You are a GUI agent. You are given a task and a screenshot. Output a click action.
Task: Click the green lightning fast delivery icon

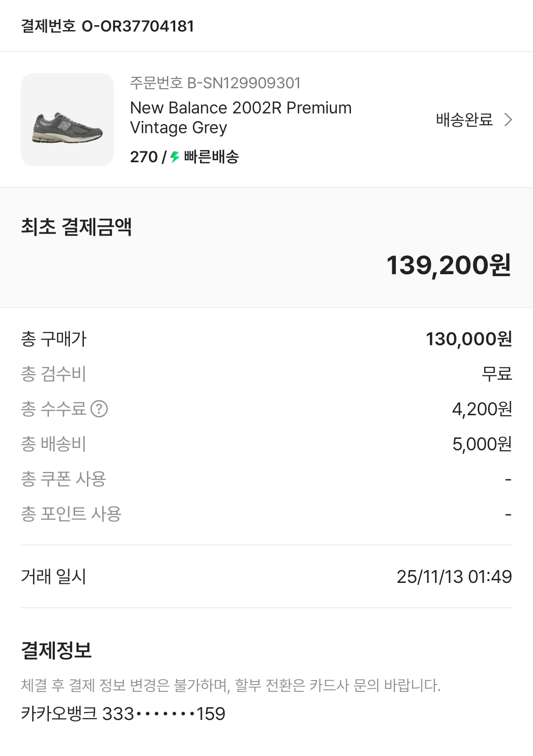tap(175, 157)
